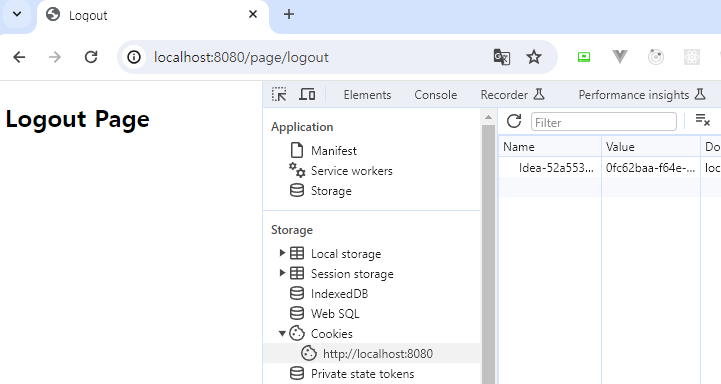The image size is (721, 384).
Task: Reload the logout page
Action: click(x=91, y=57)
